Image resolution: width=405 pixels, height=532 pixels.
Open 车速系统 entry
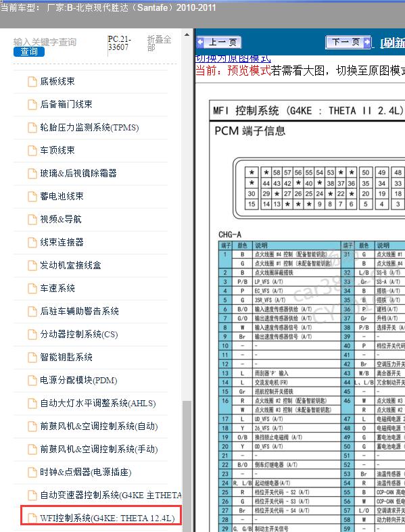(x=57, y=289)
